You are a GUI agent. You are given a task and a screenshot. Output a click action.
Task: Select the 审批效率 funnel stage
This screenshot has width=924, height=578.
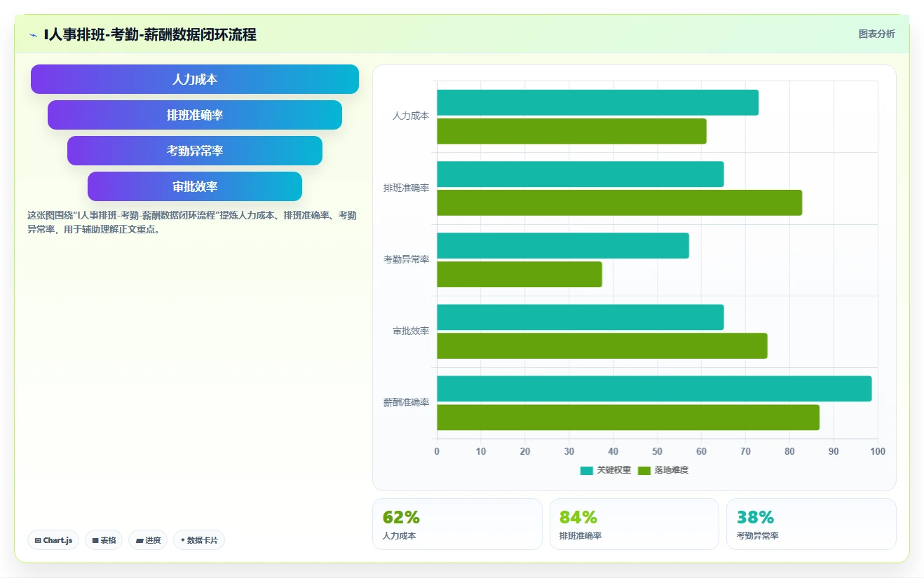[x=195, y=186]
